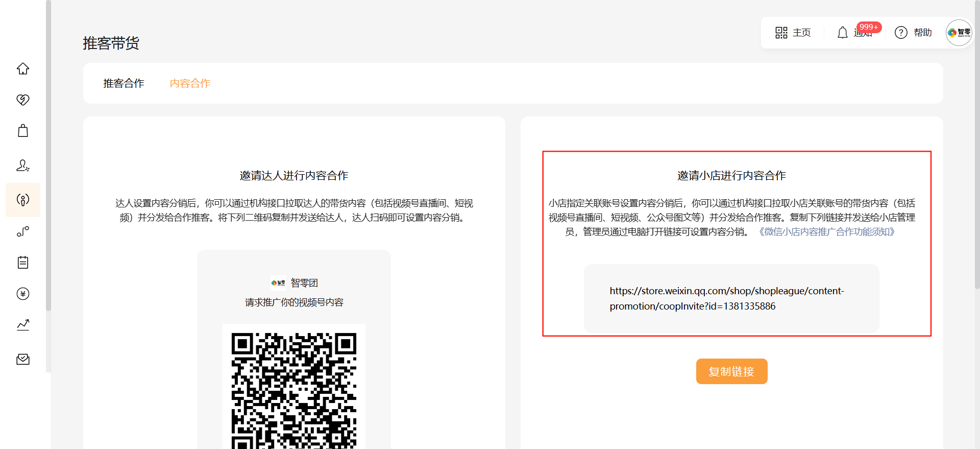The image size is (980, 449).
Task: Open the shopping bag sidebar icon
Action: [x=23, y=131]
